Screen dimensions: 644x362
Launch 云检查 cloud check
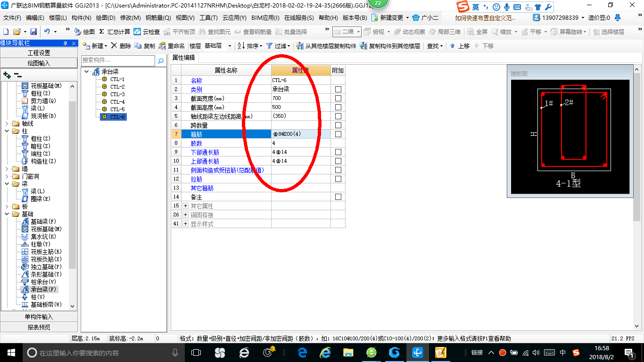point(147,32)
